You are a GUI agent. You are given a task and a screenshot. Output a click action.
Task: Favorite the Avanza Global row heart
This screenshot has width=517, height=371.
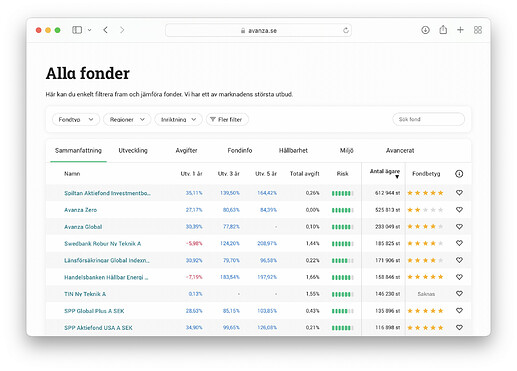459,227
